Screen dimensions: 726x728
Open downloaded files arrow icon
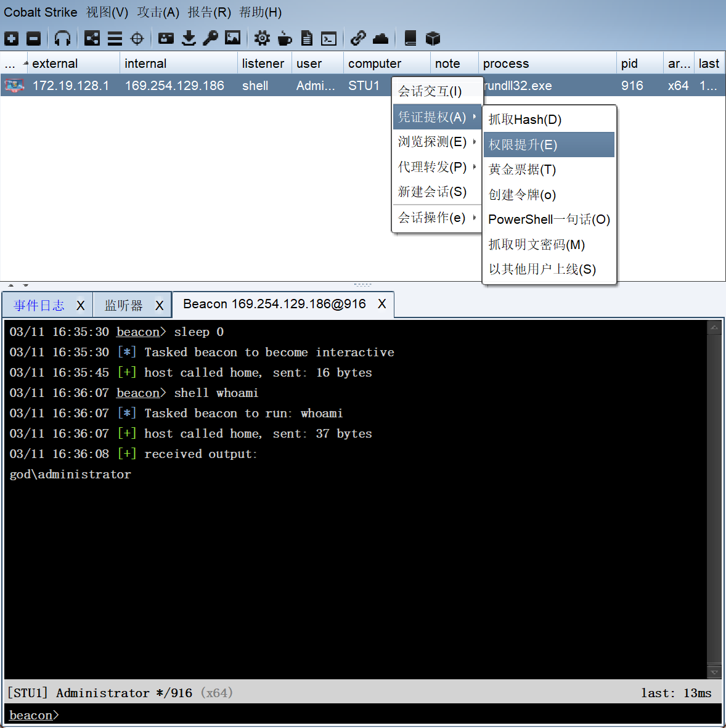(x=189, y=39)
